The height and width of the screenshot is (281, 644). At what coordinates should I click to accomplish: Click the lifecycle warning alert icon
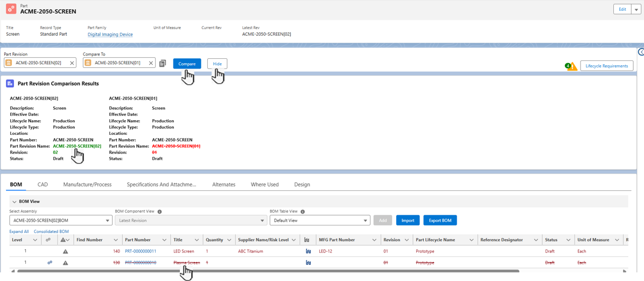tap(571, 66)
